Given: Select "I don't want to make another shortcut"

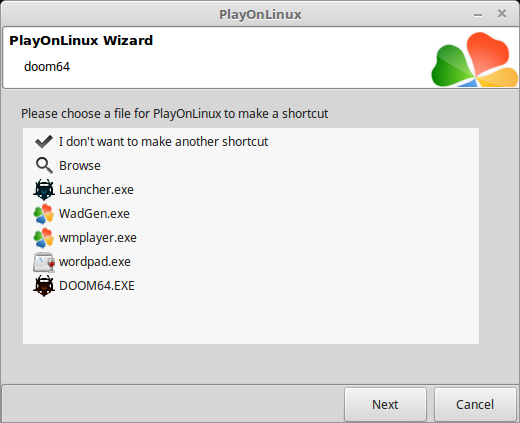Looking at the screenshot, I should [x=163, y=142].
